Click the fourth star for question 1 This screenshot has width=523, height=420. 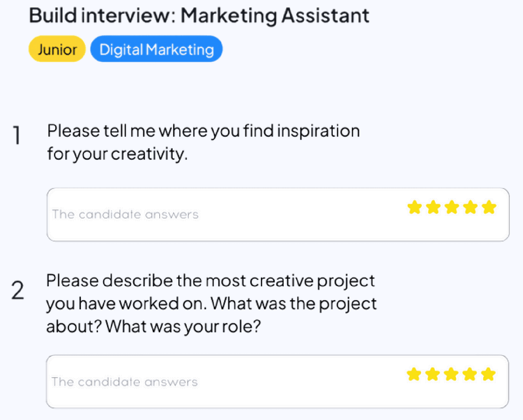coord(470,207)
